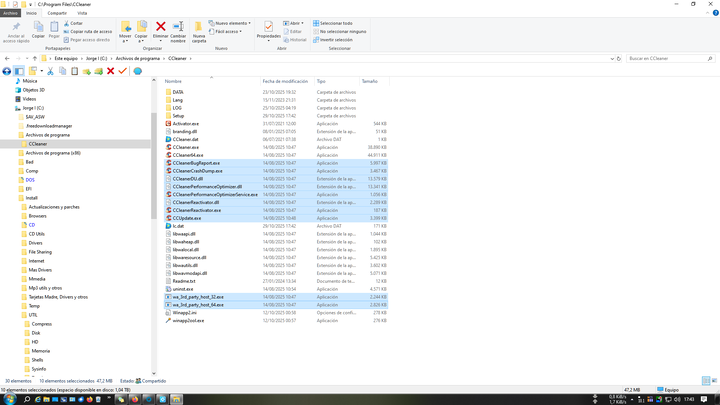
Task: Switch to the Inicio ribbon tab
Action: pyautogui.click(x=31, y=13)
